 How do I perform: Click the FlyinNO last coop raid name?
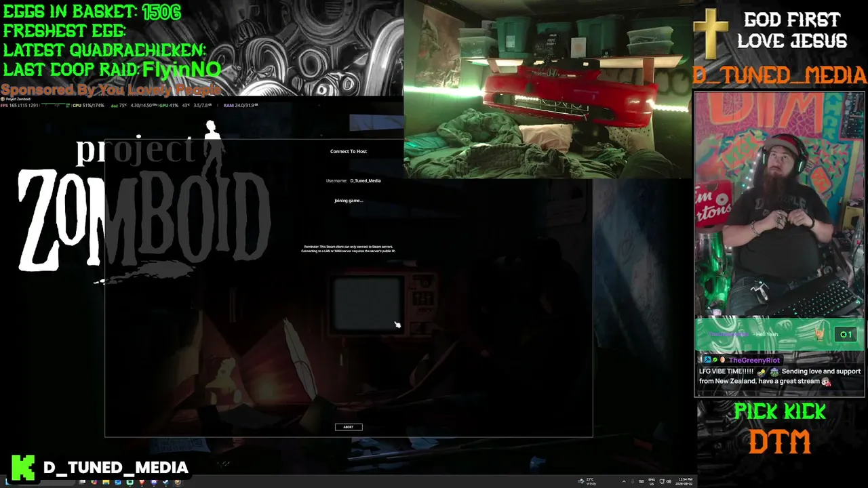coord(182,69)
